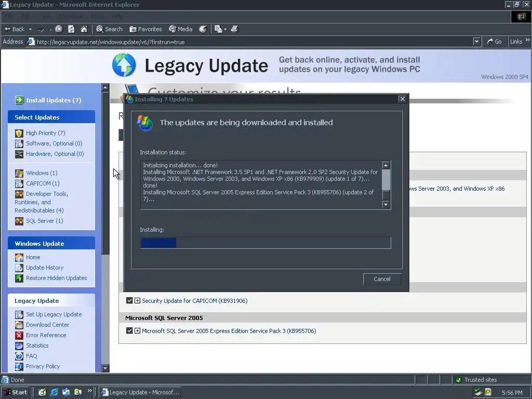This screenshot has width=532, height=399.
Task: Click Legacy Update taskbar window button
Action: click(140, 392)
